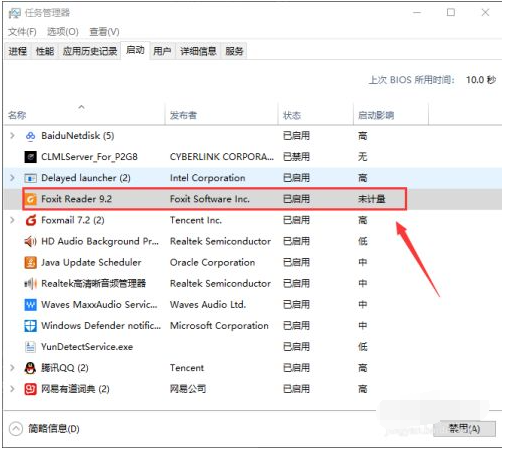Switch to the 性能 tab
Image resolution: width=514 pixels, height=449 pixels.
pos(45,51)
